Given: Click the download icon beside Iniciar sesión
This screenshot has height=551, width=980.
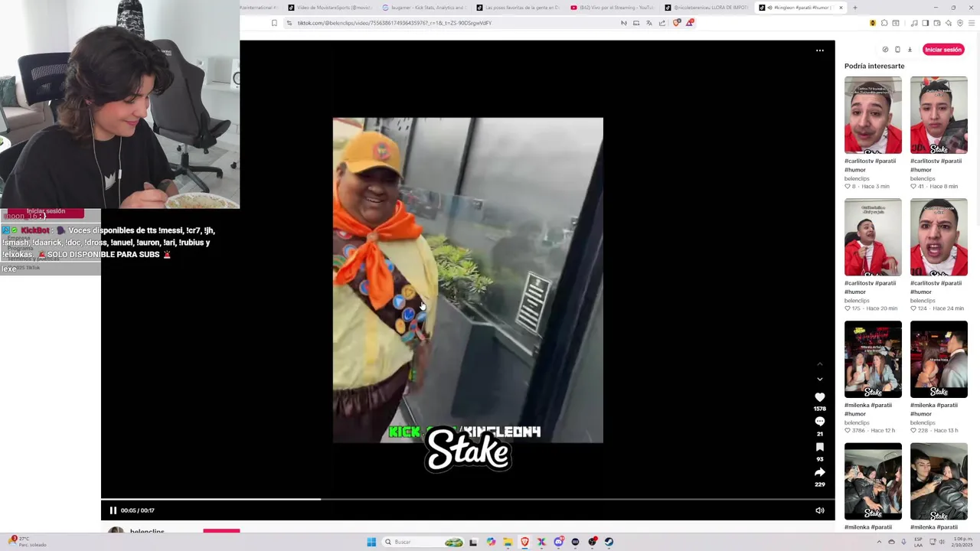Looking at the screenshot, I should click(x=910, y=50).
